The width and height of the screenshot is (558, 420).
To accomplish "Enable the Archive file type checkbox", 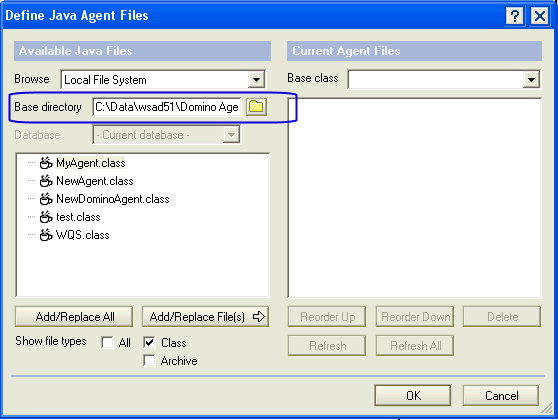I will point(149,360).
